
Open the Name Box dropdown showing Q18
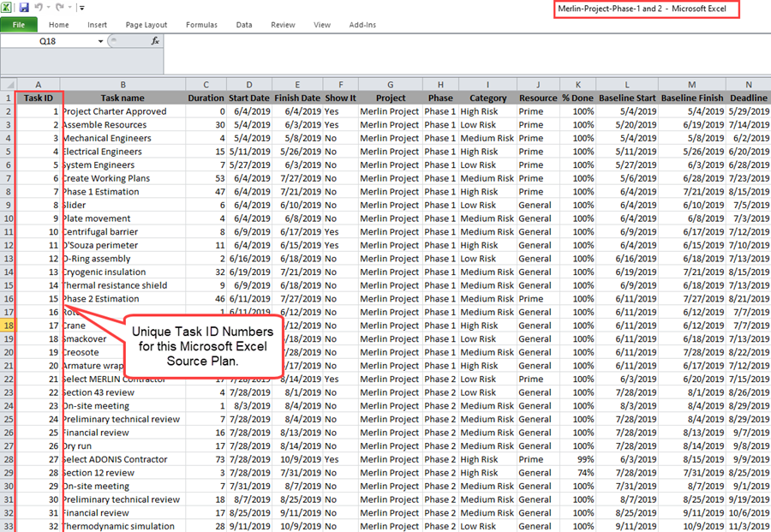pos(100,40)
